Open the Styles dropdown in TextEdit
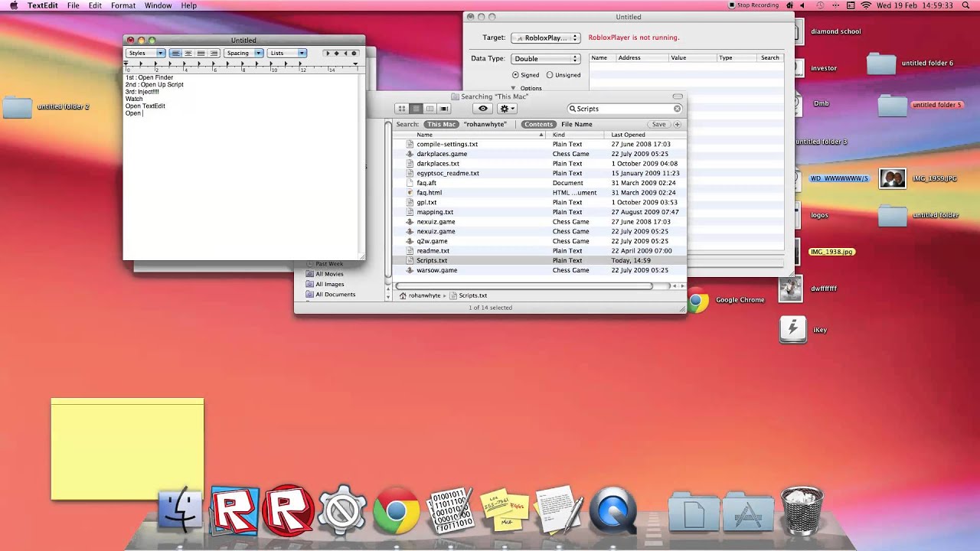 point(145,54)
